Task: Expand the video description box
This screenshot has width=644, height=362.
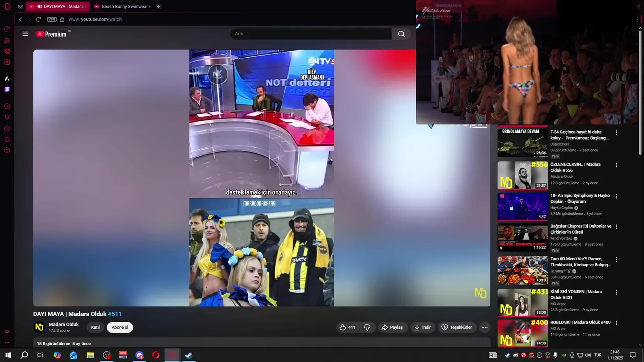Action: click(x=262, y=343)
